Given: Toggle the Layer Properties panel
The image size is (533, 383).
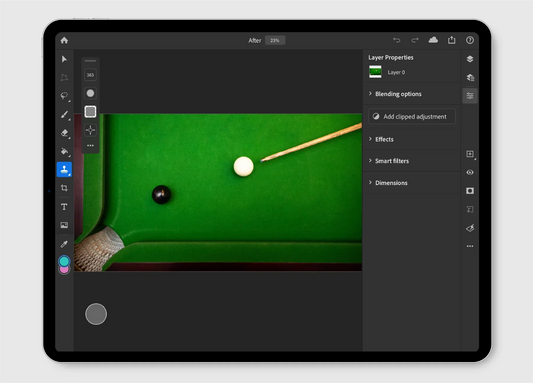Looking at the screenshot, I should pyautogui.click(x=470, y=96).
